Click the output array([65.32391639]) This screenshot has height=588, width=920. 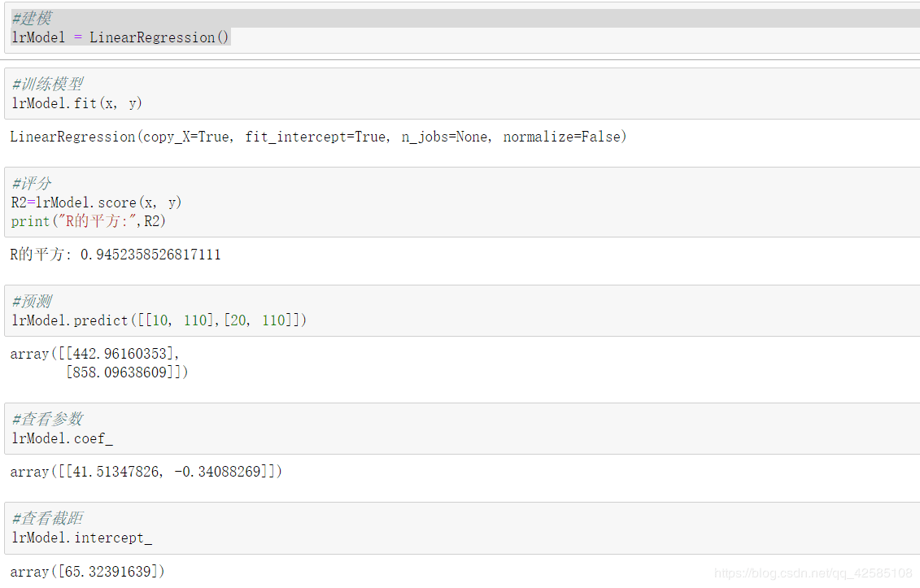87,572
